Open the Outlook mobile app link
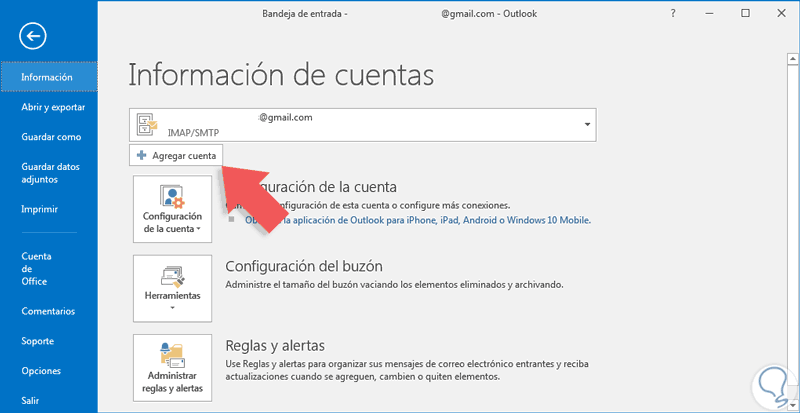 click(x=418, y=221)
